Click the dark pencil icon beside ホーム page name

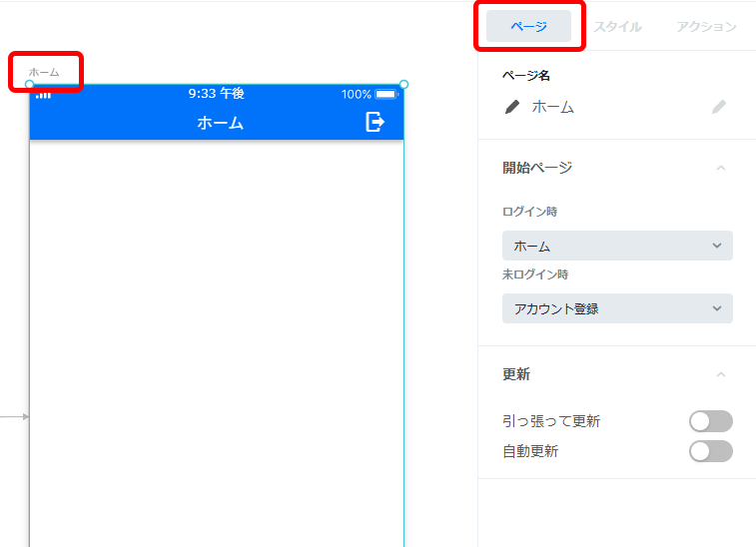click(512, 107)
